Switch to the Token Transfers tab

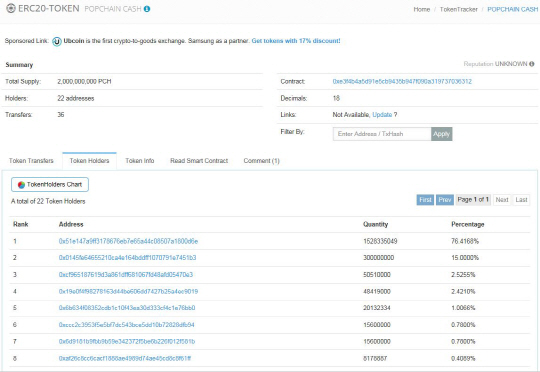31,161
